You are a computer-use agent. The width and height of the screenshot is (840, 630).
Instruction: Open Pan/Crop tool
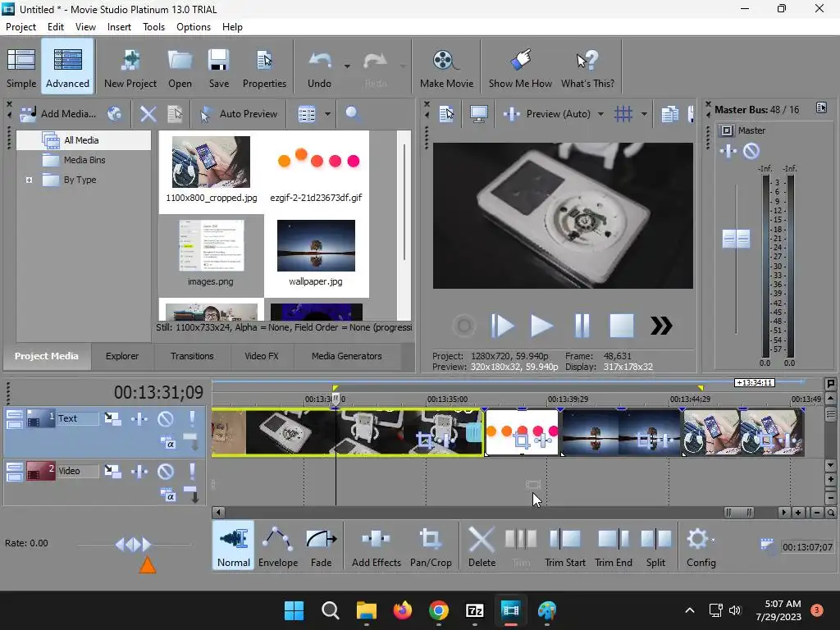click(431, 546)
